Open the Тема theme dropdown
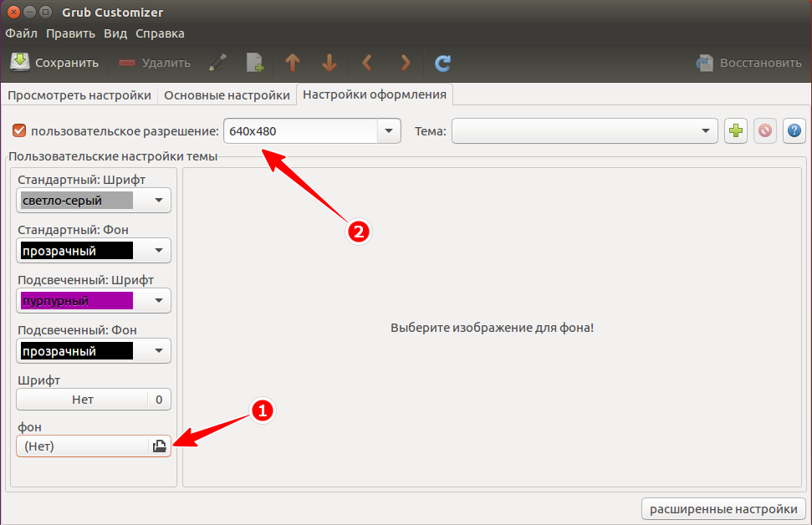This screenshot has width=812, height=525. click(585, 131)
